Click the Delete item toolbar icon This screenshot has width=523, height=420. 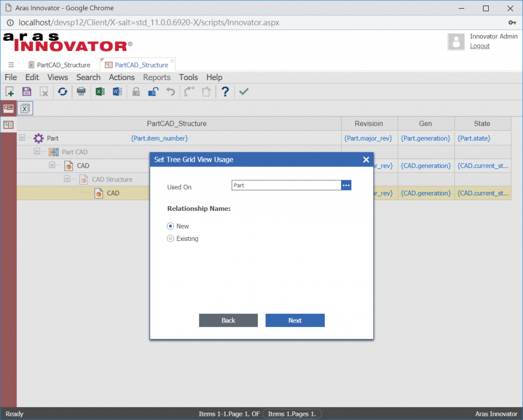pos(44,91)
